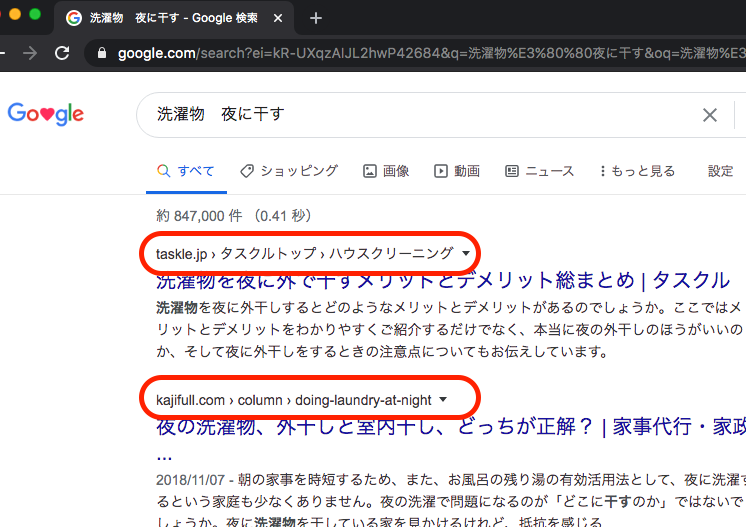Image resolution: width=746 pixels, height=527 pixels.
Task: Click the google.com address bar URL
Action: click(x=431, y=53)
